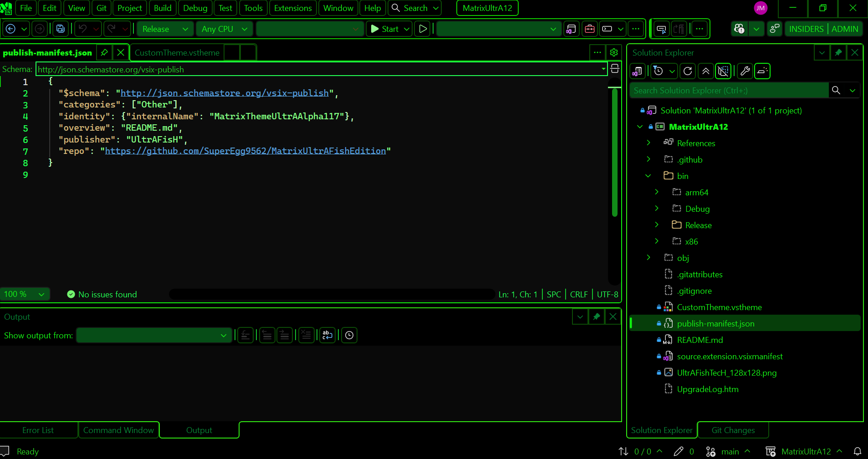Toggle auto-hide pin on Solution Explorer
Viewport: 868px width, 459px height.
point(838,52)
